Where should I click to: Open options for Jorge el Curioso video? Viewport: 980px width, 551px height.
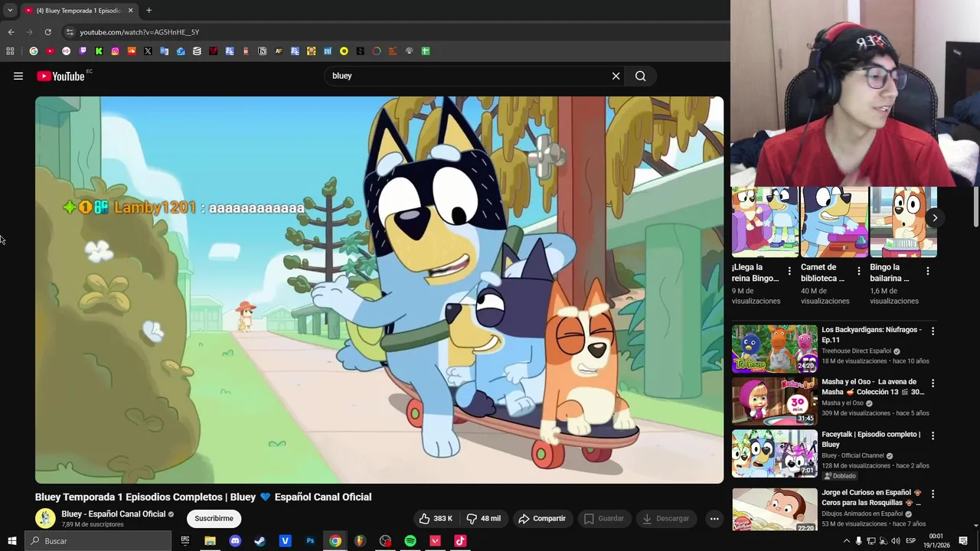tap(933, 494)
